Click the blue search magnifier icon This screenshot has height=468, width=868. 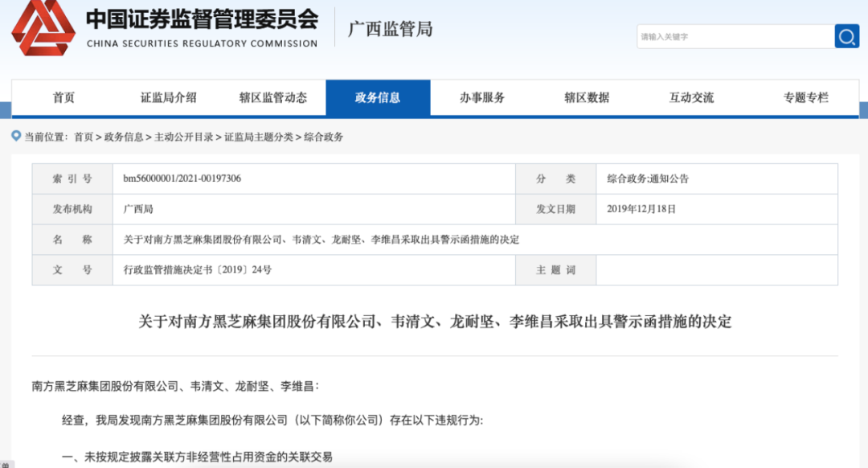coord(846,36)
